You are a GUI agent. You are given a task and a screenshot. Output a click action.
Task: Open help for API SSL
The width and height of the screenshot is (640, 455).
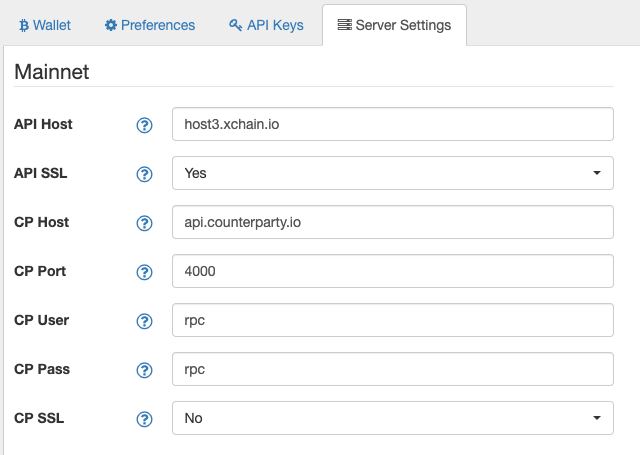click(144, 174)
